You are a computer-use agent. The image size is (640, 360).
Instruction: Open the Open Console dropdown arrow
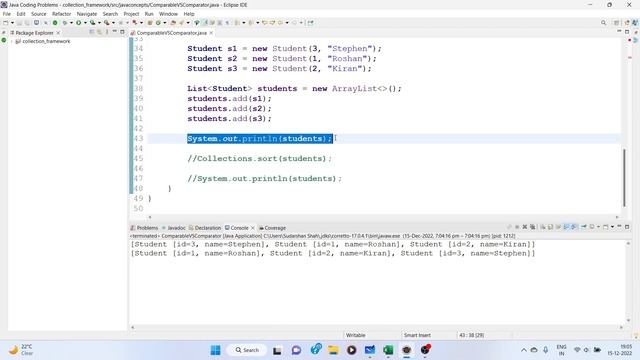tap(612, 227)
